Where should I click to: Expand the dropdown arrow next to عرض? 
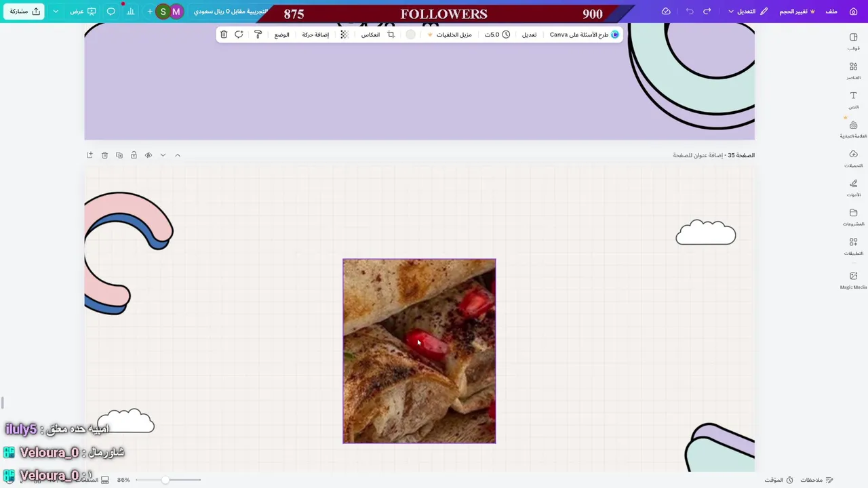56,12
